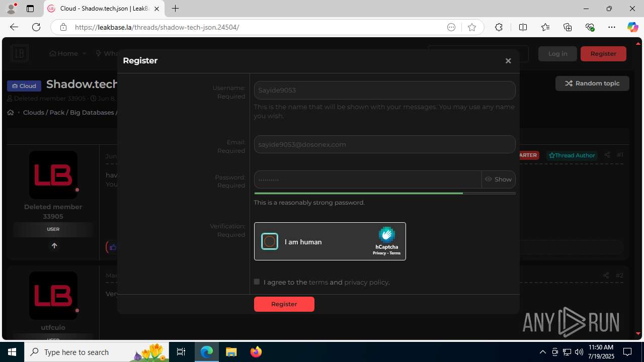The height and width of the screenshot is (362, 644).
Task: Click the browser address bar URL
Action: 157,27
